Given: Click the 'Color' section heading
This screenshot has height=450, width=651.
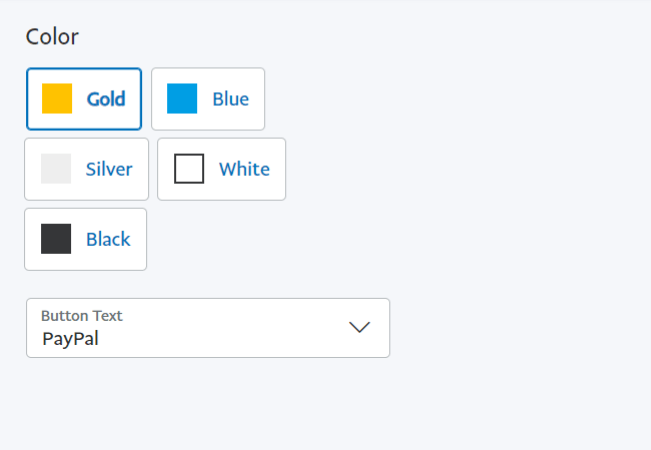Looking at the screenshot, I should click(x=52, y=37).
